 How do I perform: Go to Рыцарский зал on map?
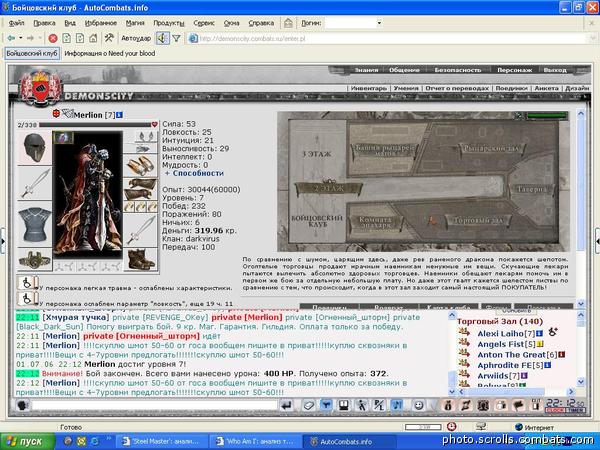[491, 148]
